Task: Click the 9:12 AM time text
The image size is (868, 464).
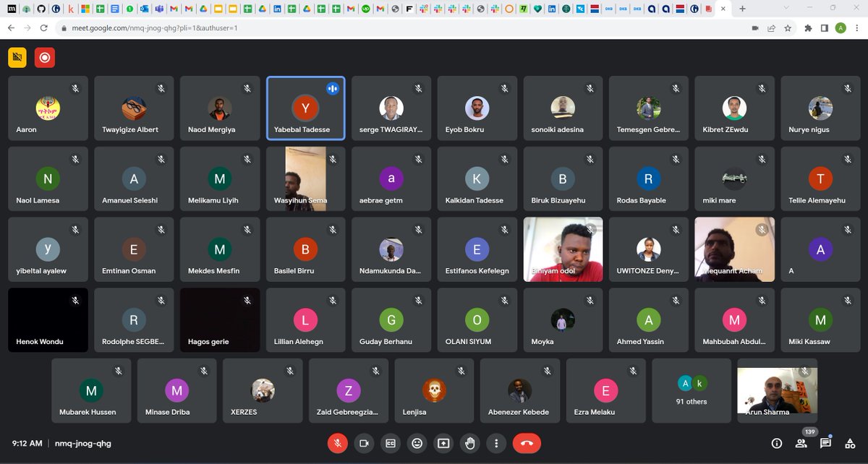Action: (27, 443)
